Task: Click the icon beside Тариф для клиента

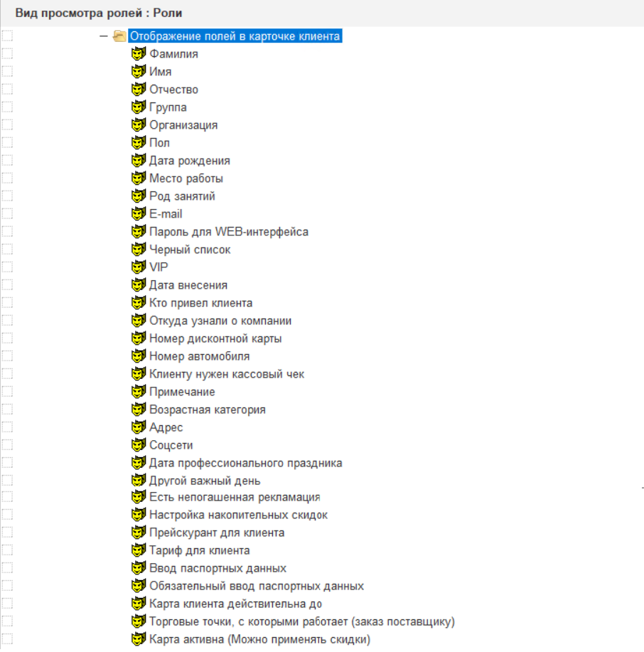Action: click(139, 550)
